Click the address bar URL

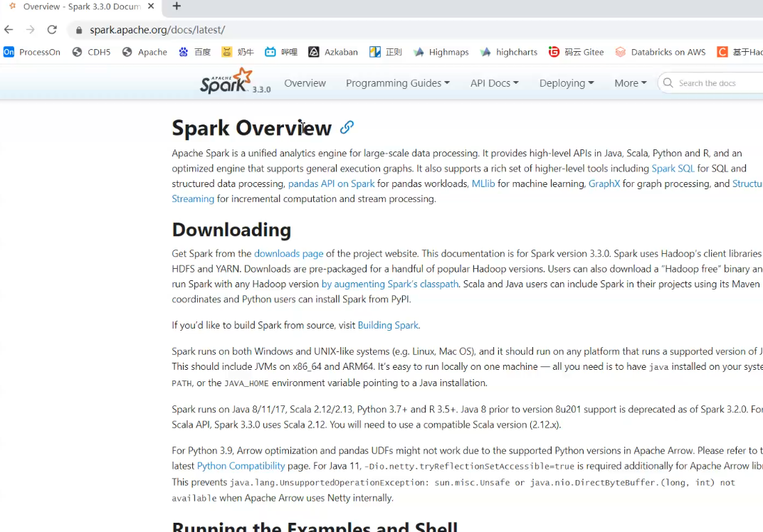[157, 30]
